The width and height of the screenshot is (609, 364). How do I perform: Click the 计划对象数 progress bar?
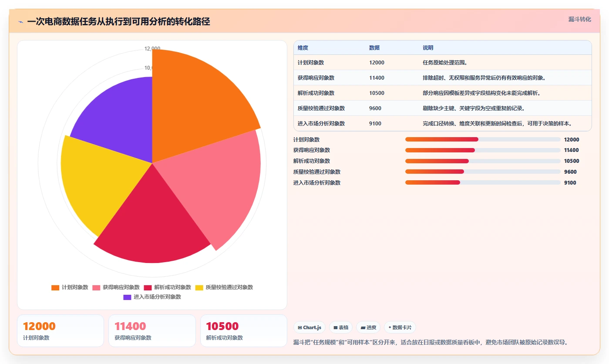tap(483, 139)
